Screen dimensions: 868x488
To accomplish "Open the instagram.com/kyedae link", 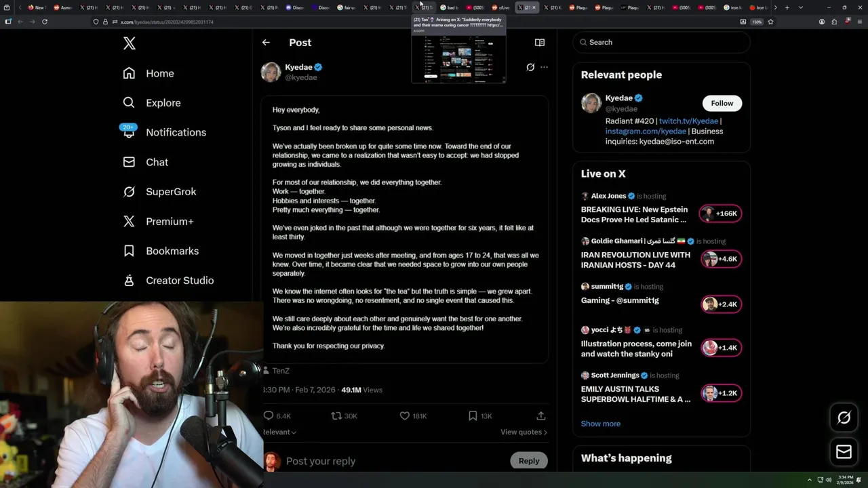I will (x=646, y=131).
